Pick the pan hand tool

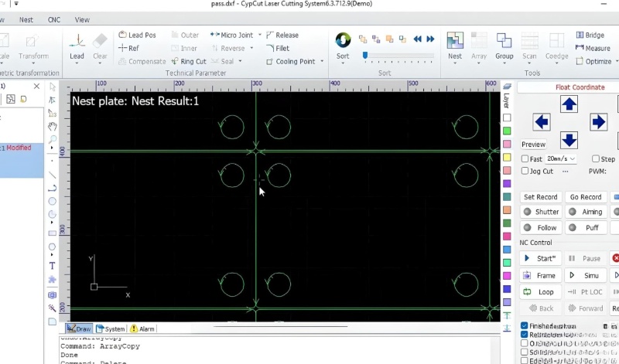[x=52, y=126]
